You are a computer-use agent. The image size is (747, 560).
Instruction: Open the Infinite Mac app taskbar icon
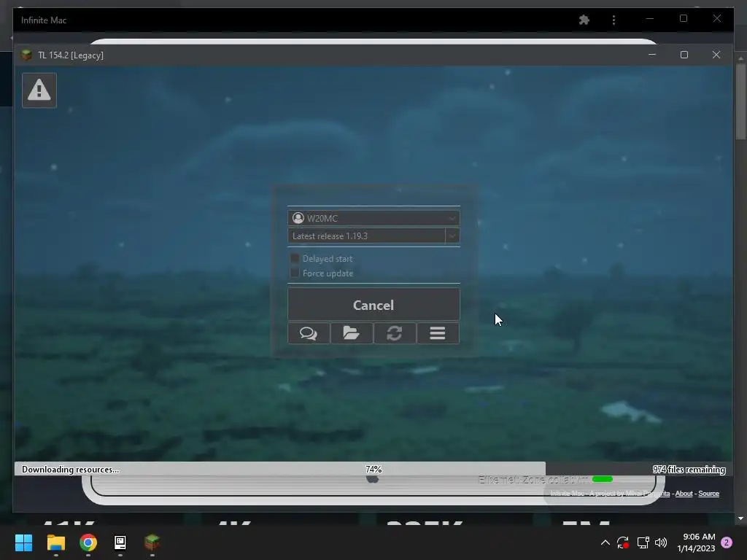point(120,542)
